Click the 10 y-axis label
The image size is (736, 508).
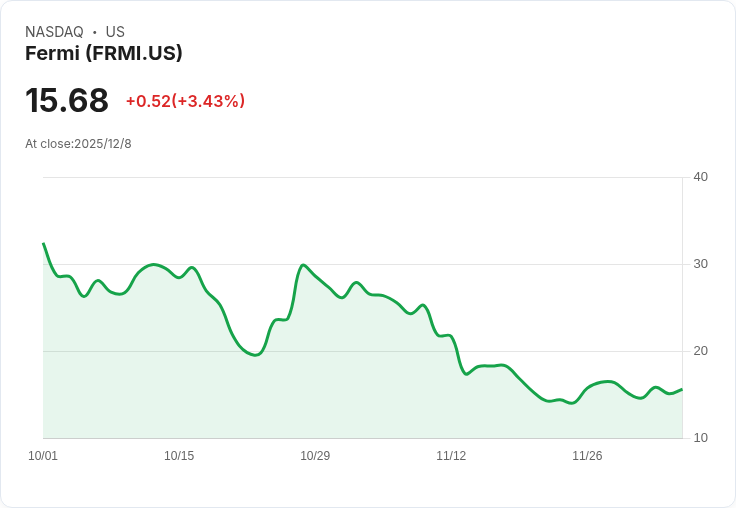point(700,438)
